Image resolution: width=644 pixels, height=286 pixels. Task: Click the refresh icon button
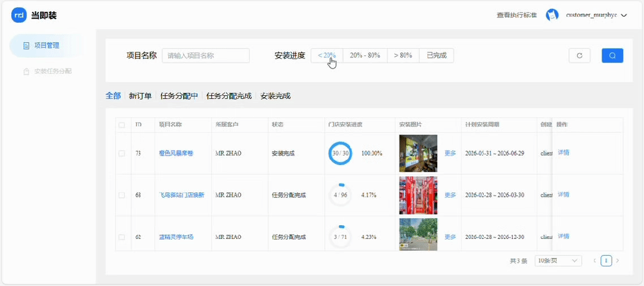click(x=579, y=55)
